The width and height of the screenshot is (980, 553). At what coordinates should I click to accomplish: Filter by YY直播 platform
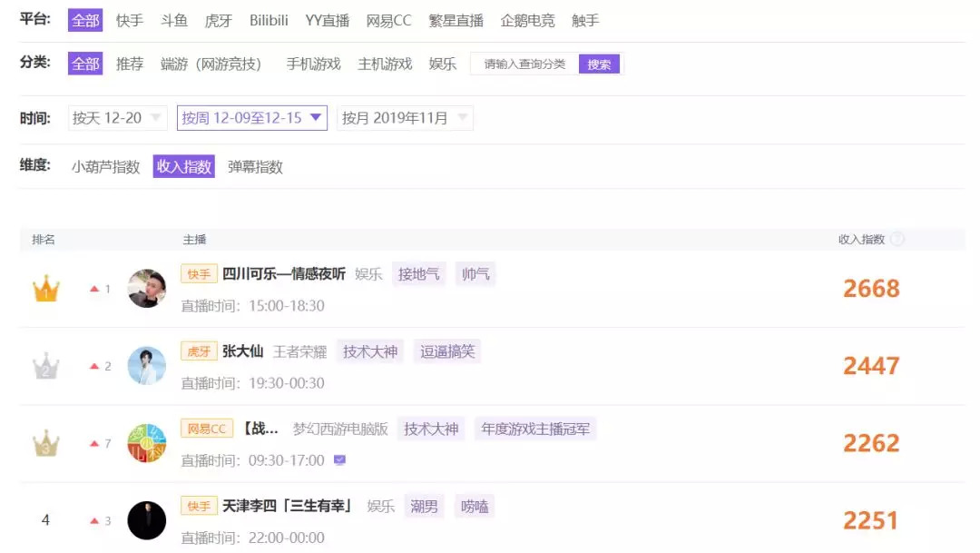pos(327,21)
